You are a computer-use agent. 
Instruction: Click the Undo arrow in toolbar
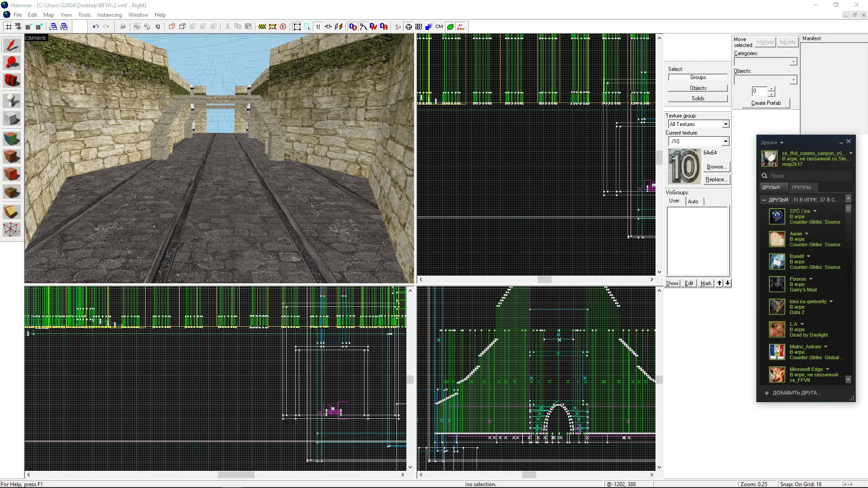click(95, 27)
